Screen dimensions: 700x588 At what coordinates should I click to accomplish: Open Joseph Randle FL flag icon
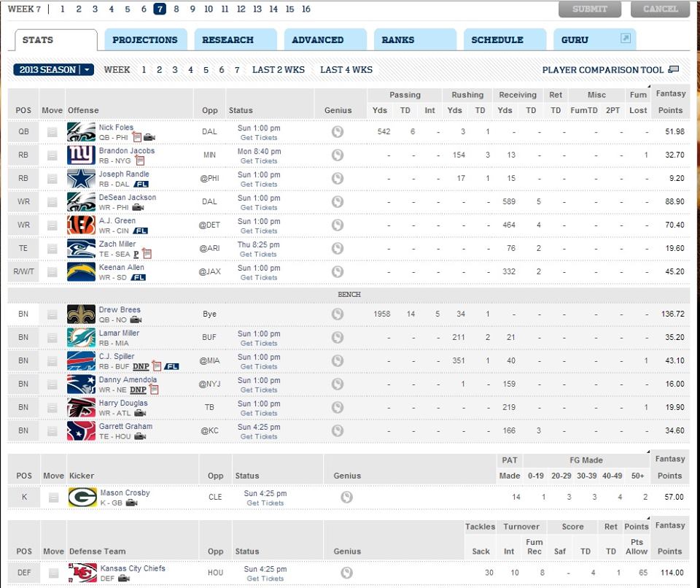141,184
